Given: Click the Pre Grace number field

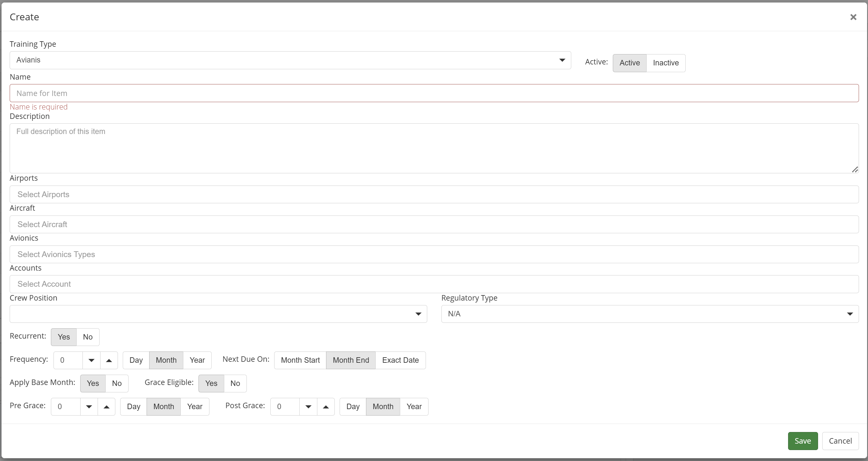Looking at the screenshot, I should click(66, 407).
